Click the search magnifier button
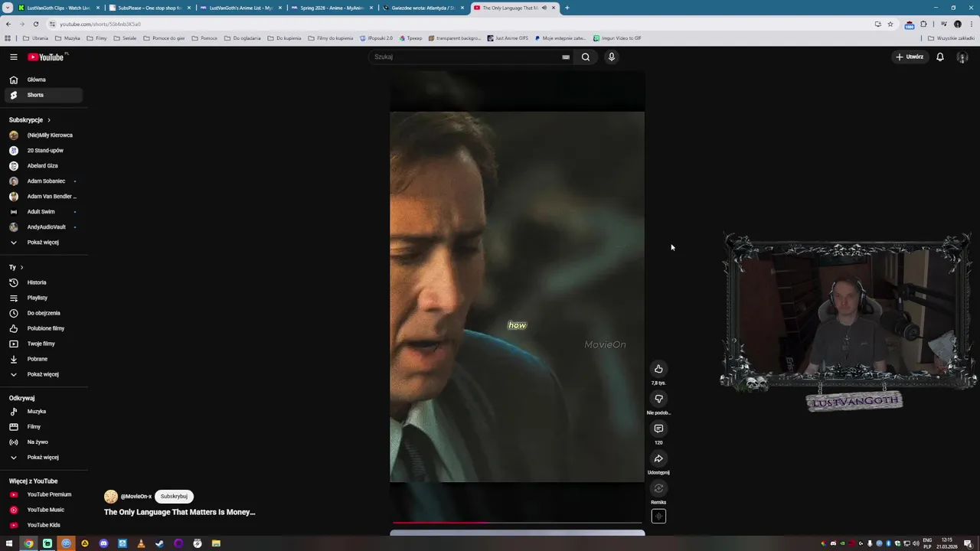The width and height of the screenshot is (980, 551). 586,57
